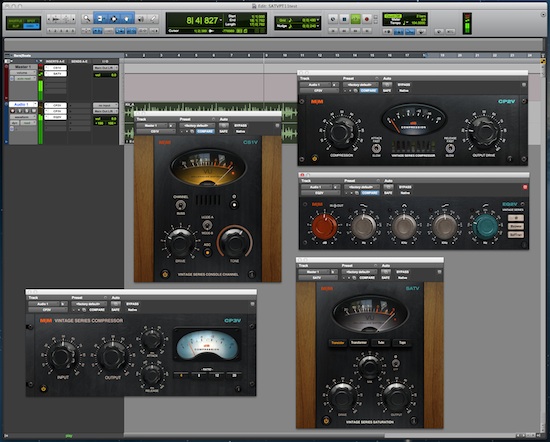Click the SATV plugin power icon

(x=326, y=420)
